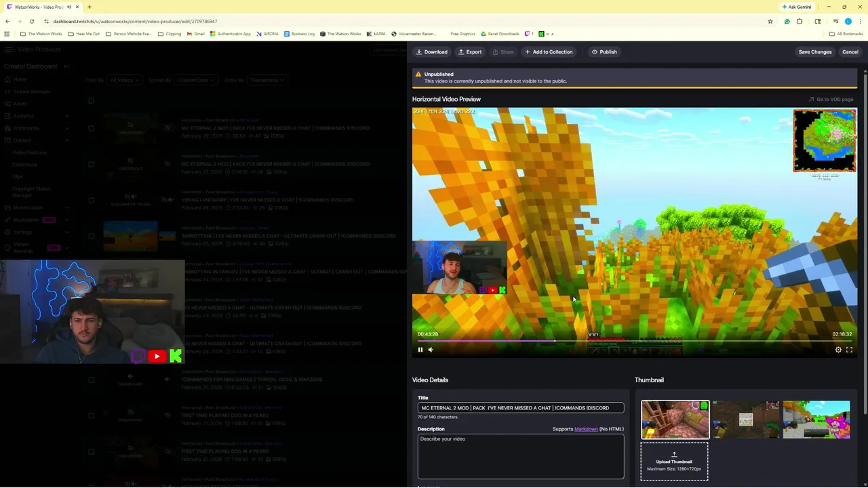Image resolution: width=868 pixels, height=488 pixels.
Task: Open the Chrome extensions puzzle icon
Action: click(800, 22)
